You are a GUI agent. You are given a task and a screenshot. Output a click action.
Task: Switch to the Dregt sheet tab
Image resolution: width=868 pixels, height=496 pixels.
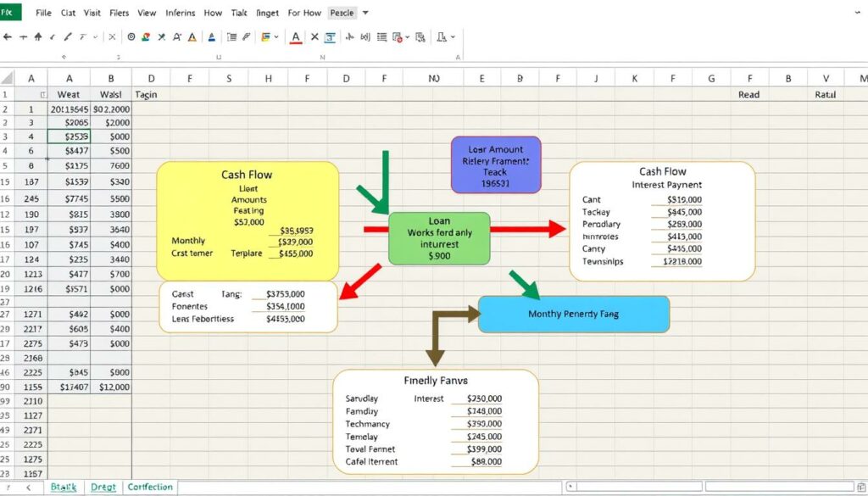103,488
